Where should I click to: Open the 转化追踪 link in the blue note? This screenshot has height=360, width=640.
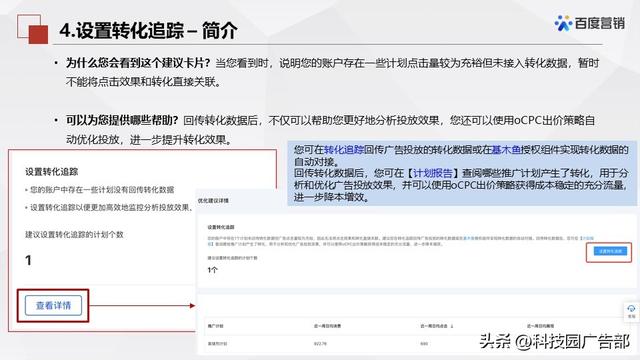[x=343, y=150]
